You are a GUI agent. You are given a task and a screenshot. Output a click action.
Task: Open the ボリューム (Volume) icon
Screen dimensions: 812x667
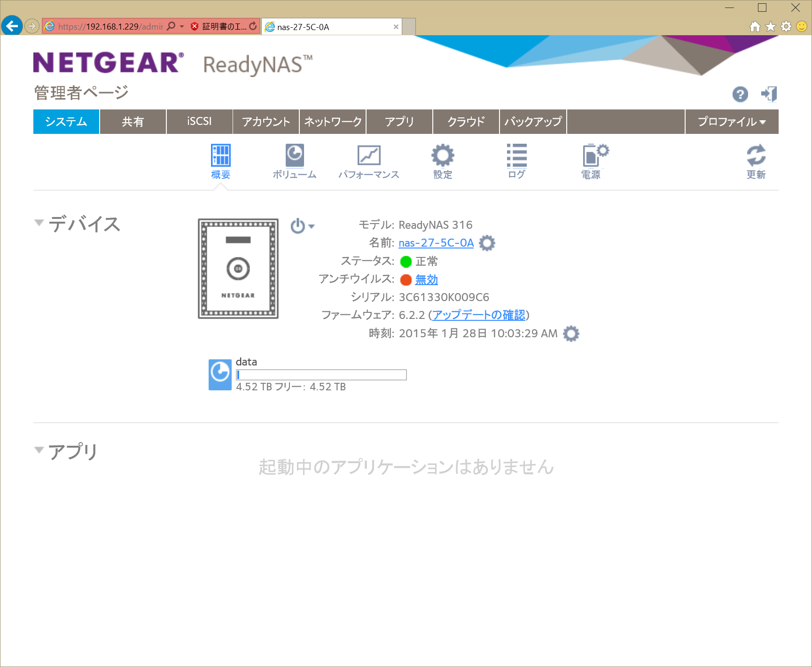pyautogui.click(x=295, y=156)
